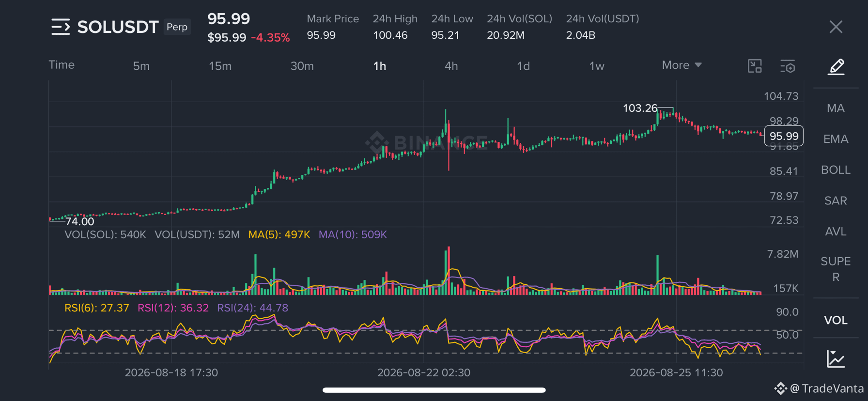Click the 103.26 high price marker
The height and width of the screenshot is (401, 868).
point(640,108)
